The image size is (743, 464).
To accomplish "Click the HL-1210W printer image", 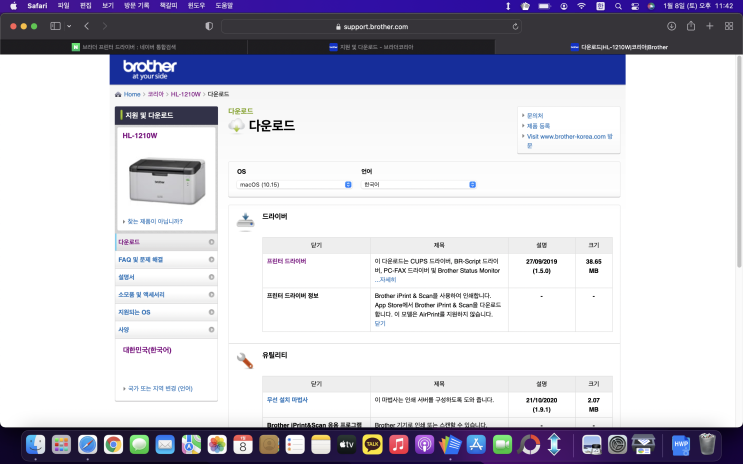I will click(x=167, y=181).
